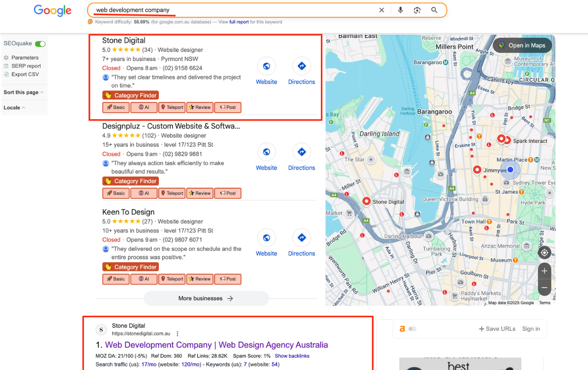Click Save URLs in Ahrefs bar

point(497,329)
